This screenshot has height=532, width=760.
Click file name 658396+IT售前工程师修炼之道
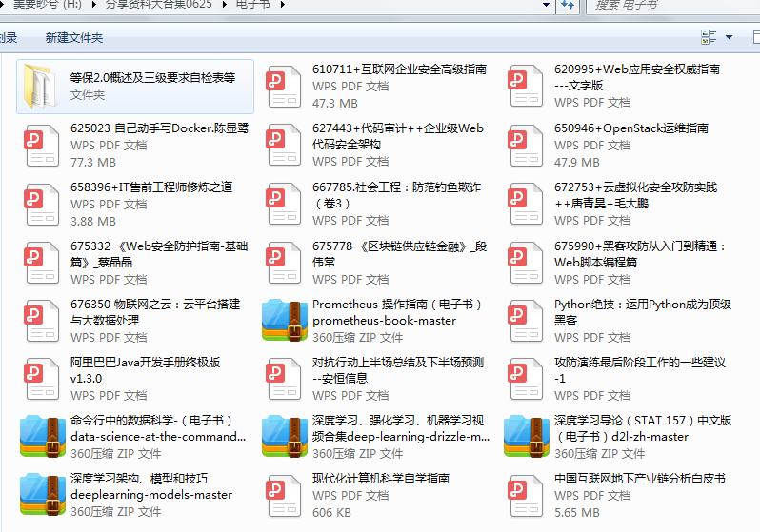(151, 187)
